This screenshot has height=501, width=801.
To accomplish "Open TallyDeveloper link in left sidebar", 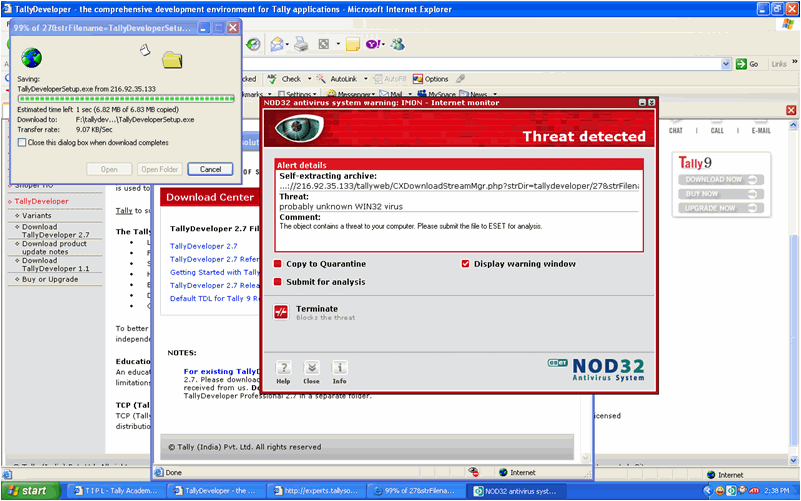I will coord(41,201).
